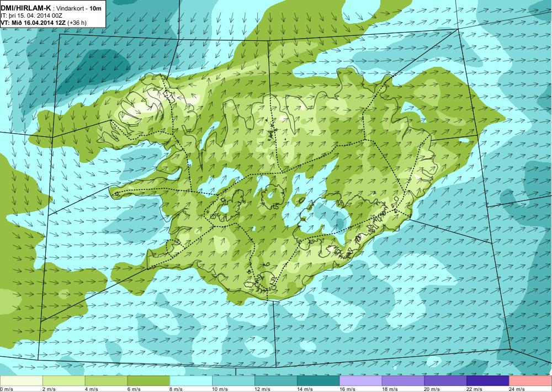Click the lavender 16–18 m/s legend swatch
552x392 pixels.
click(360, 381)
